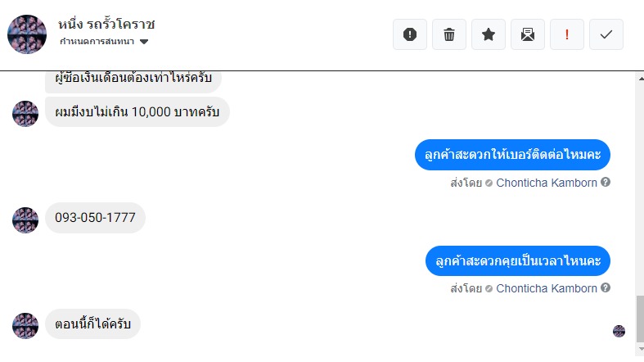Star this conversation
The image size is (644, 362).
click(x=489, y=34)
